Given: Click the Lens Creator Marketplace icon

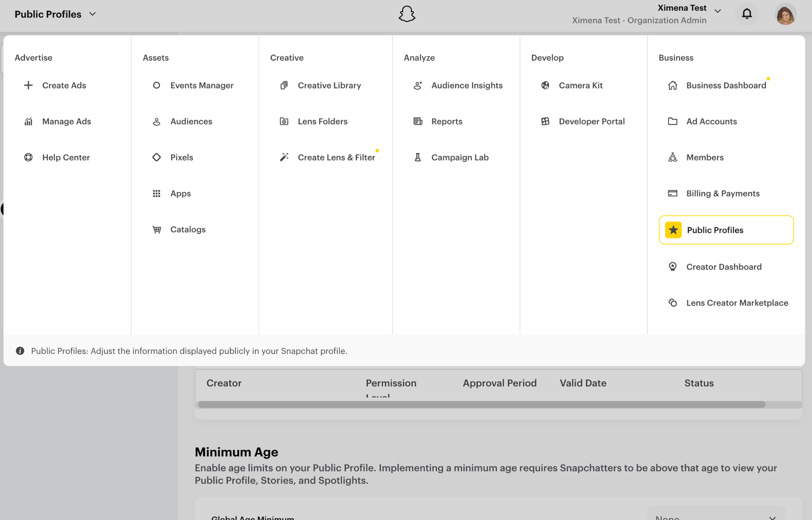Looking at the screenshot, I should pos(672,303).
